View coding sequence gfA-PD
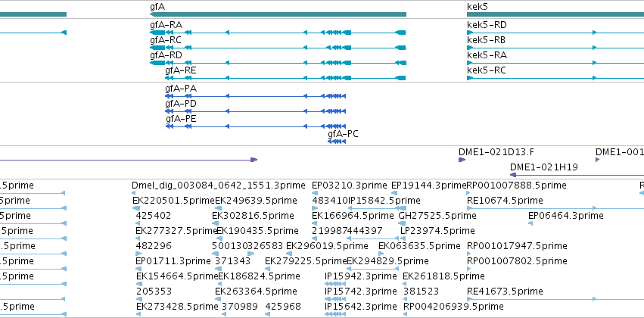644x318 pixels. click(x=181, y=104)
